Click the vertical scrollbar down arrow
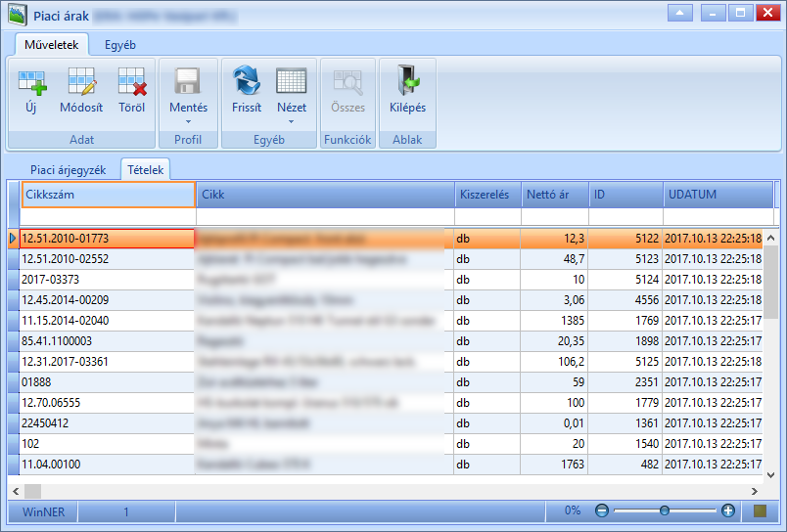Viewport: 787px width, 532px height. pyautogui.click(x=771, y=474)
